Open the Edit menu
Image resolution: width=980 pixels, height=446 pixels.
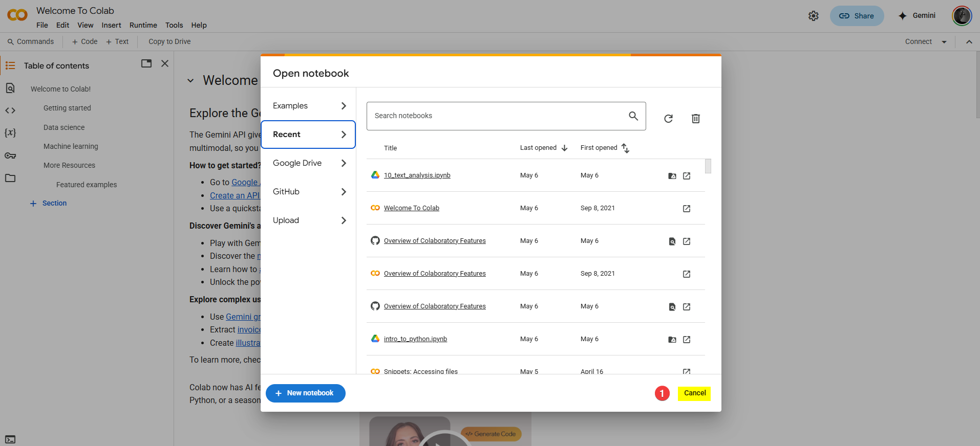coord(62,25)
